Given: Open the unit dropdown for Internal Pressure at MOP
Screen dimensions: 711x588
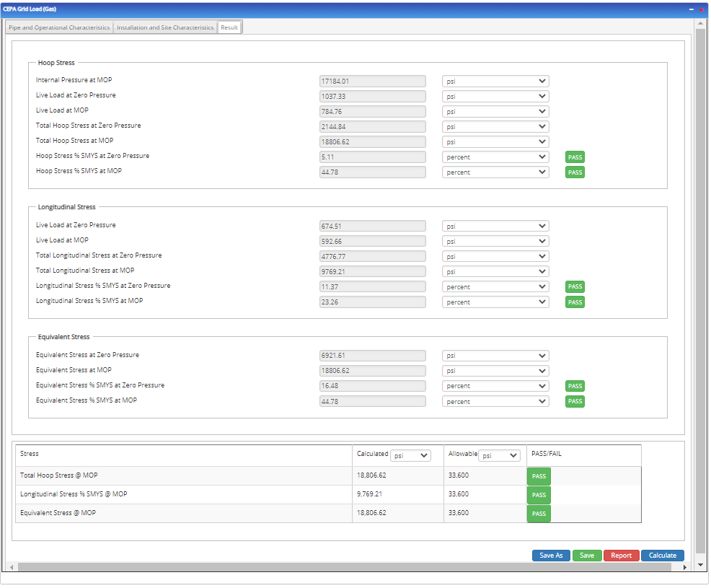Looking at the screenshot, I should [x=495, y=81].
